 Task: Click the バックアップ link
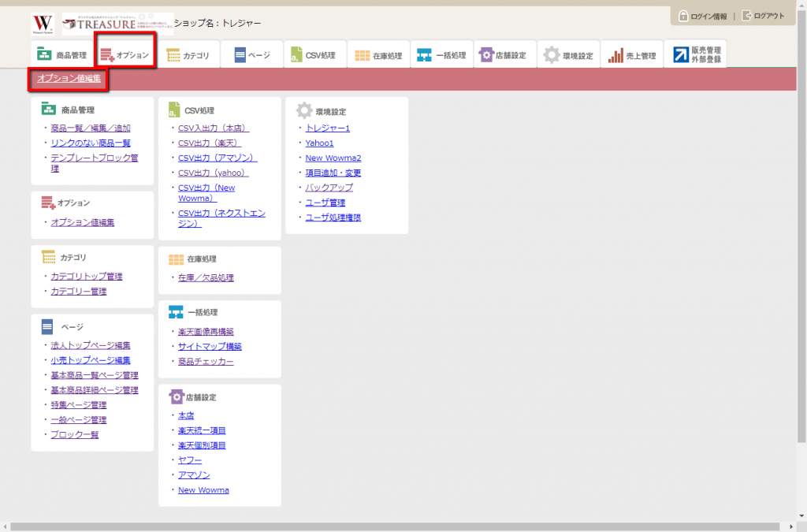coord(329,188)
